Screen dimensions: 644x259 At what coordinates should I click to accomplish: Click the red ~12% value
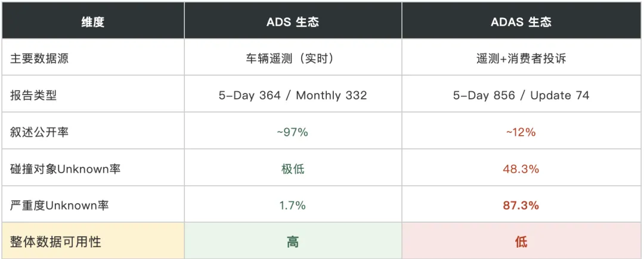521,132
